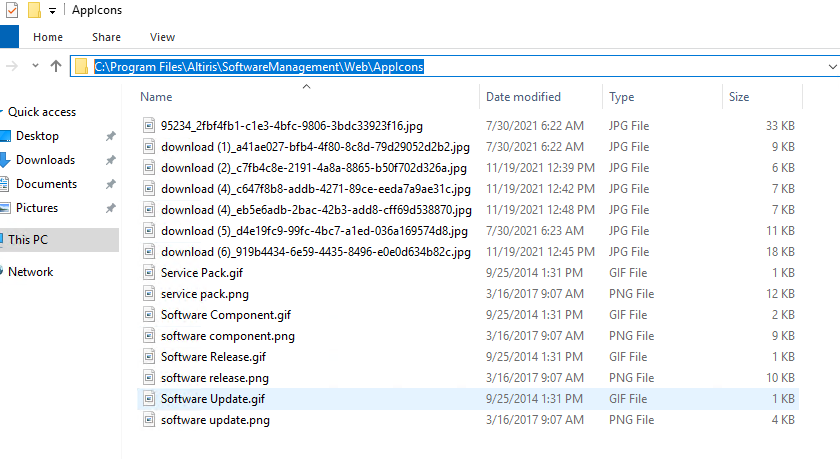The image size is (840, 459).
Task: Click the pin icon next to Pictures
Action: (x=110, y=208)
